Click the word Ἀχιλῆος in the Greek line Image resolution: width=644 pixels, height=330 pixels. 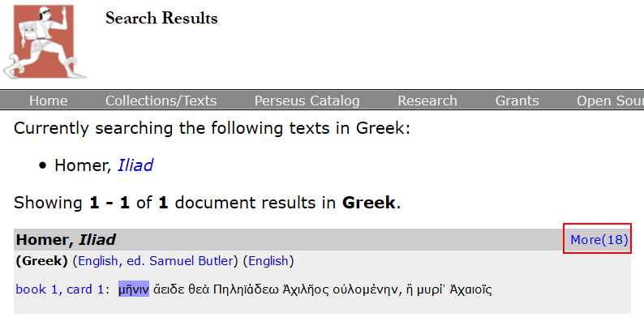coord(306,289)
